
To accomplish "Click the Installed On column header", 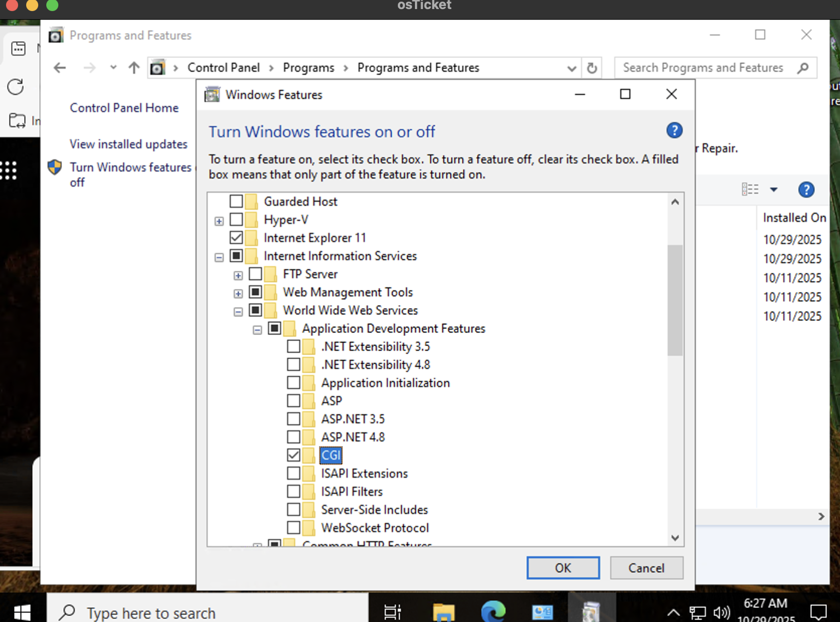I will coord(793,217).
